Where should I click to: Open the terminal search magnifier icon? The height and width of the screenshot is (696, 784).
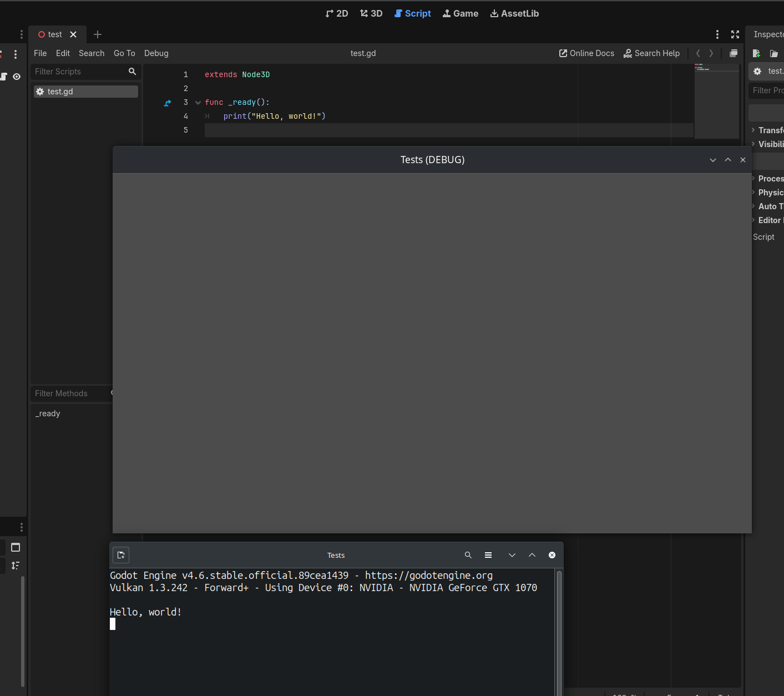click(x=468, y=555)
